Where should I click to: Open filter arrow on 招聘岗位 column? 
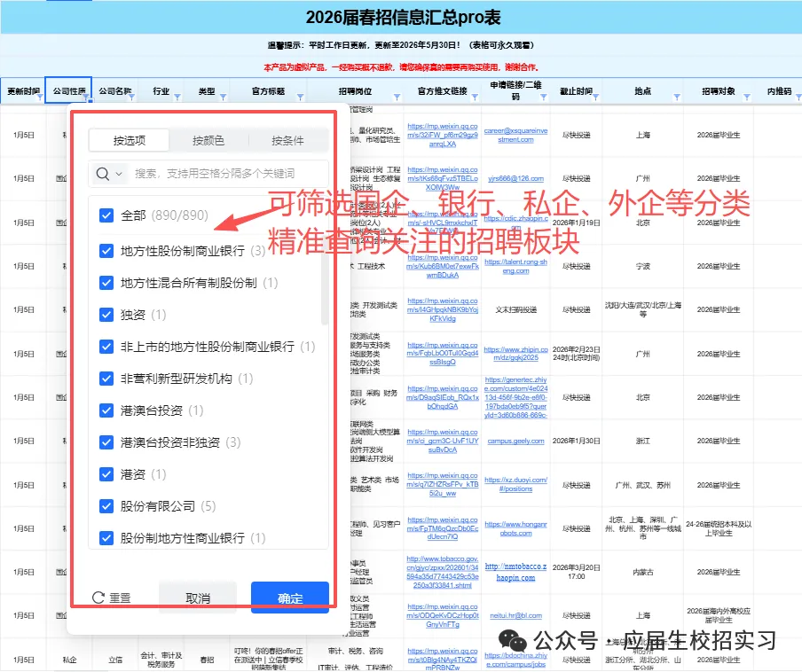[397, 97]
